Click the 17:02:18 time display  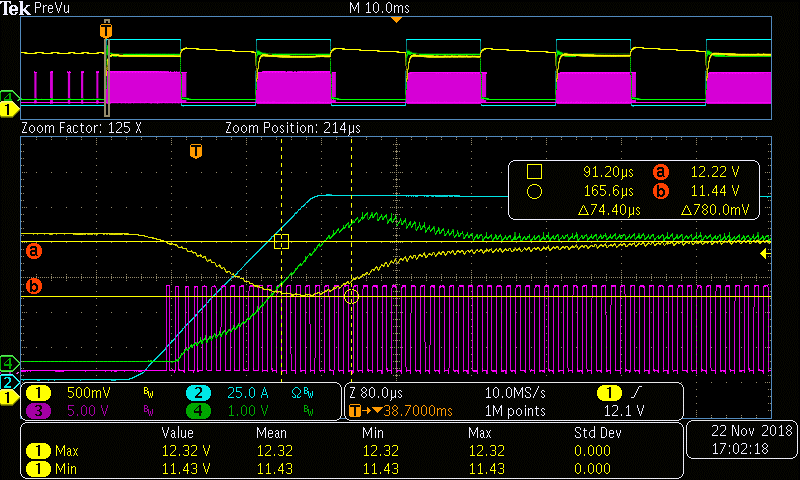[x=740, y=449]
